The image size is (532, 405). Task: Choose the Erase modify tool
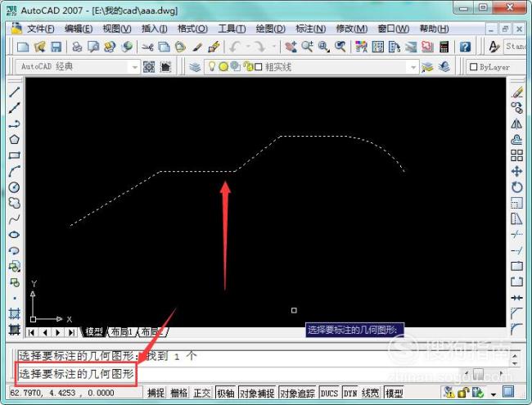[516, 92]
